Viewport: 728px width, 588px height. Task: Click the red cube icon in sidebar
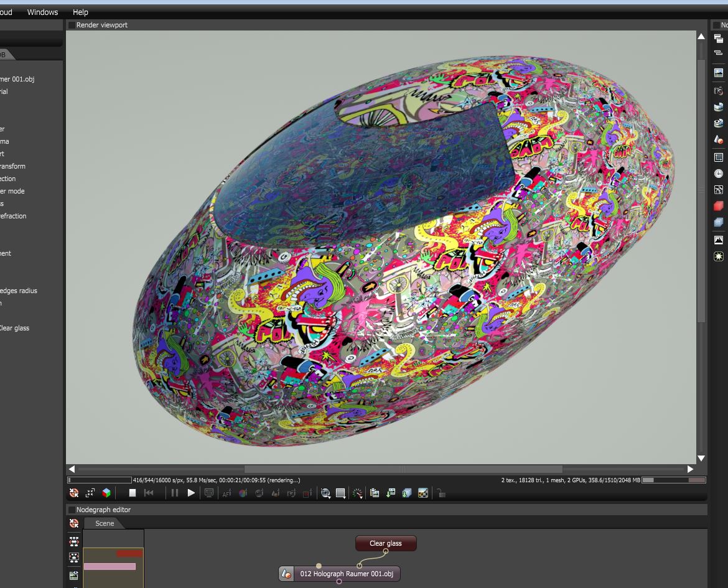click(719, 206)
